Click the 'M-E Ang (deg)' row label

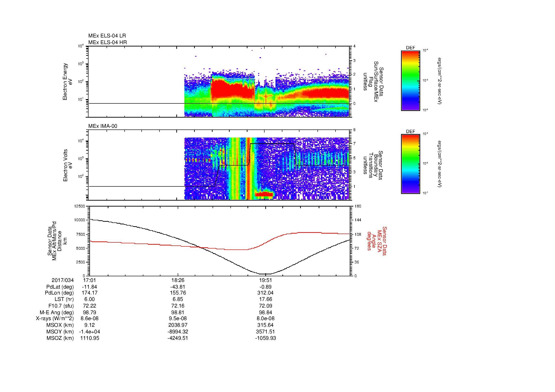point(57,312)
